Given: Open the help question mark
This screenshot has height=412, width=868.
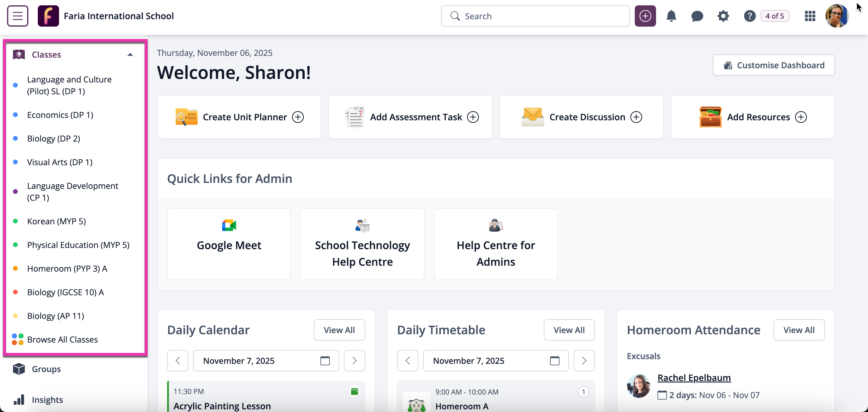Looking at the screenshot, I should tap(749, 16).
